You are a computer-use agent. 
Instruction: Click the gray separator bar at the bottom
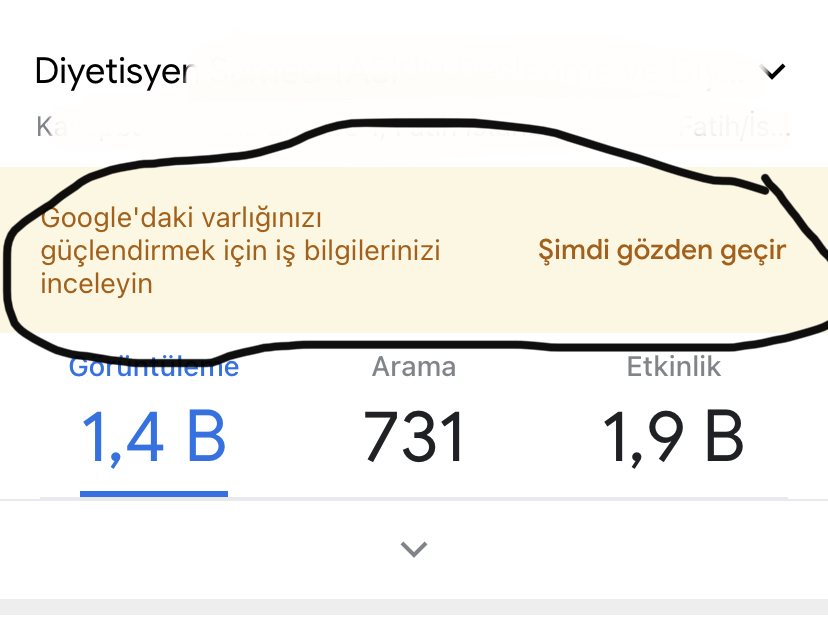(x=414, y=607)
